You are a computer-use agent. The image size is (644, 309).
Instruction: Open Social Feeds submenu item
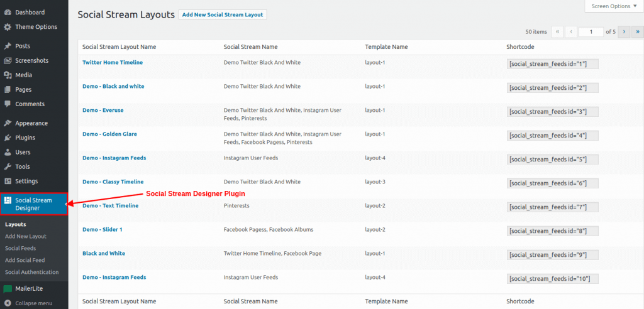coord(20,248)
